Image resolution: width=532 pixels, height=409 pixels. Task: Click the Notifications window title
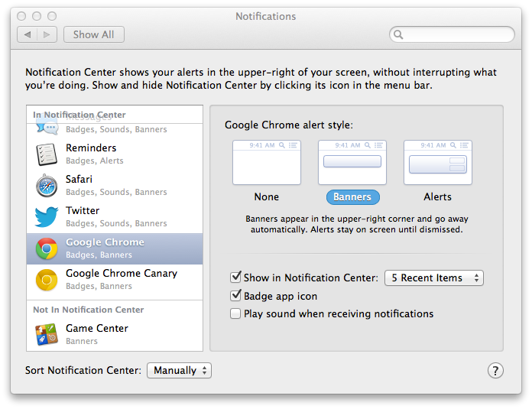(x=266, y=16)
